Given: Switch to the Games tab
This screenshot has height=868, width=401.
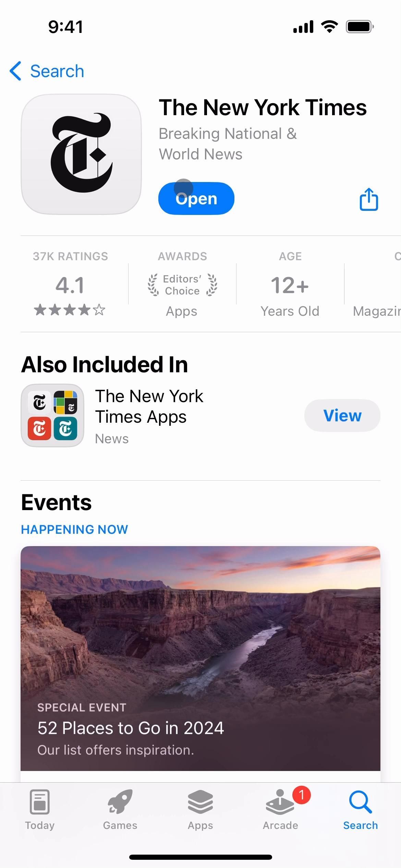Looking at the screenshot, I should [x=120, y=810].
